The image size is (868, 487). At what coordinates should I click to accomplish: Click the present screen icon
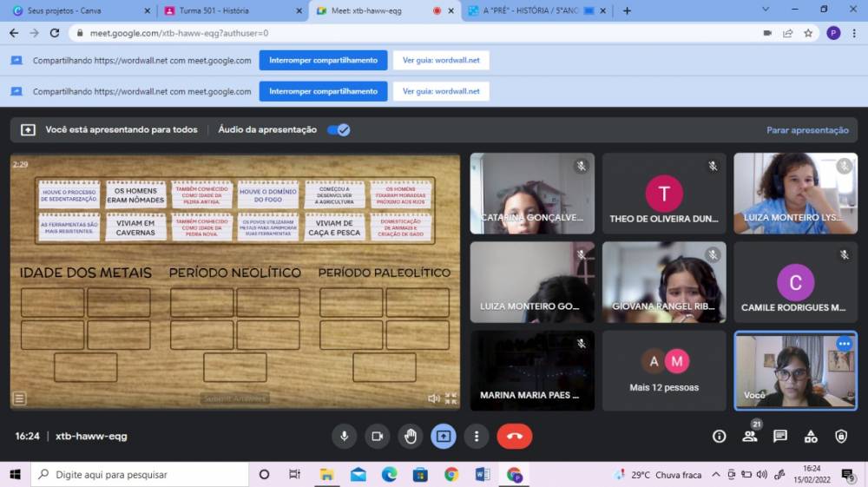click(444, 436)
